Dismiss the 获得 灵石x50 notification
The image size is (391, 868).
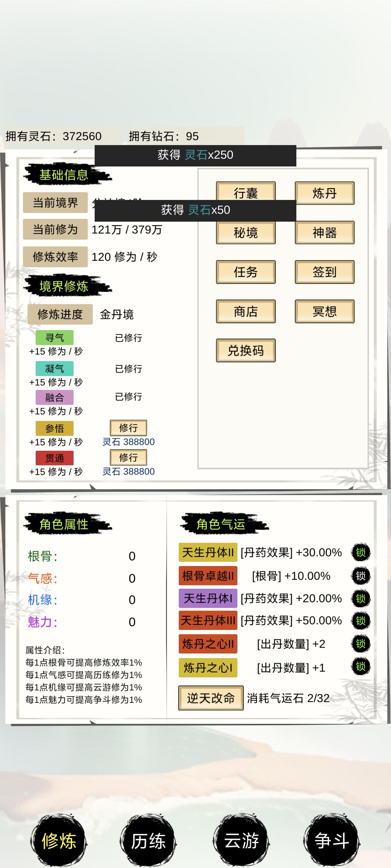[195, 210]
